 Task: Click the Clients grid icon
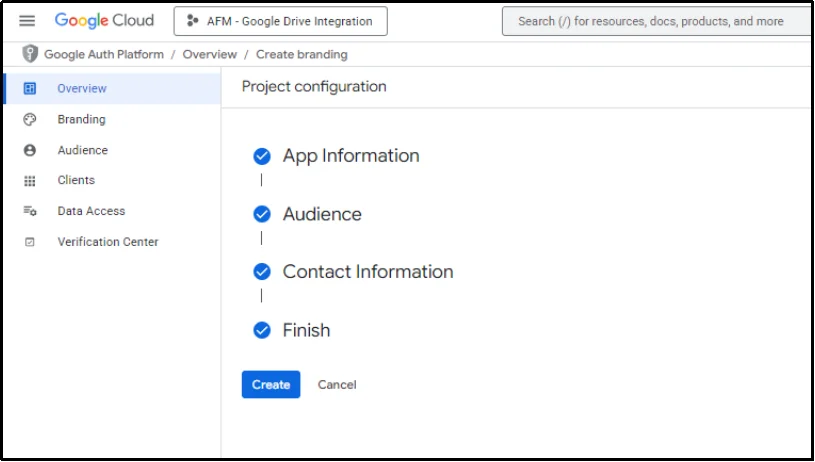(x=30, y=181)
